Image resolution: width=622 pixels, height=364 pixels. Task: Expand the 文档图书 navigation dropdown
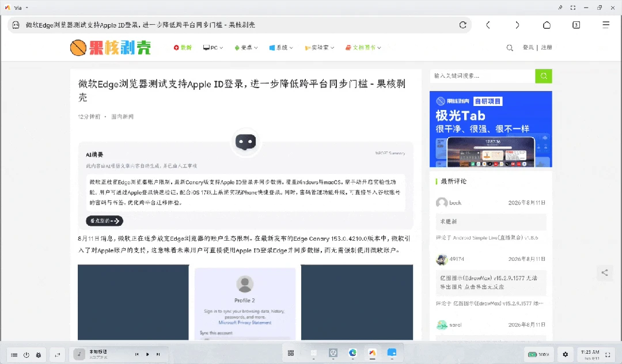pyautogui.click(x=363, y=48)
